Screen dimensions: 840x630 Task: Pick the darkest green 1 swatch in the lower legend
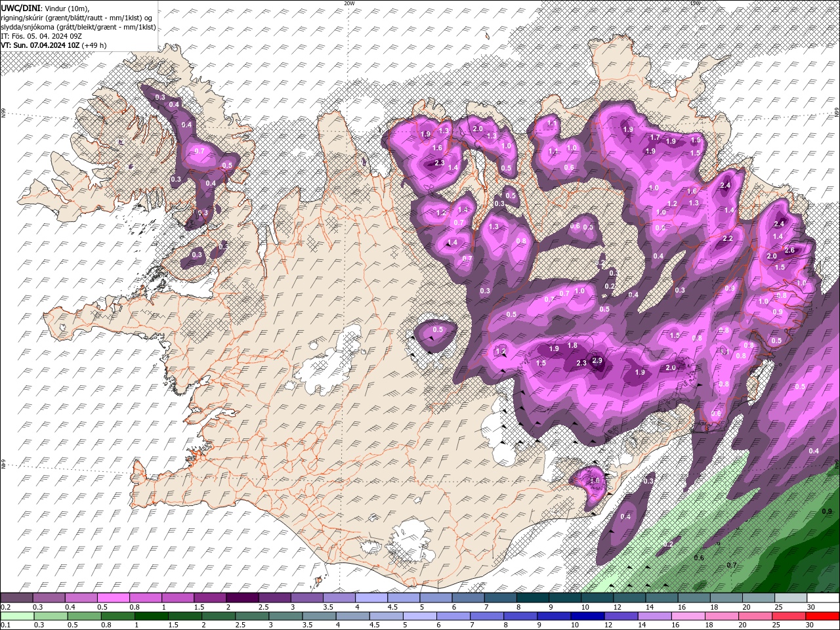coord(152,616)
